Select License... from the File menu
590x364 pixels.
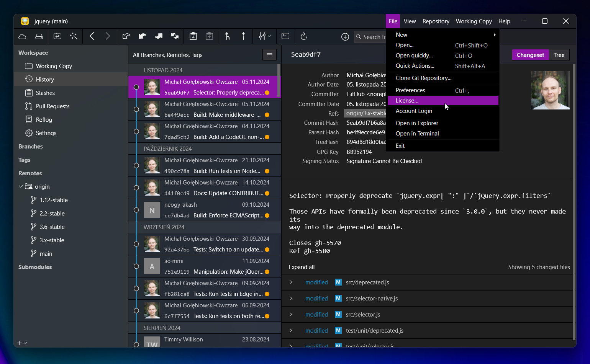pyautogui.click(x=406, y=100)
